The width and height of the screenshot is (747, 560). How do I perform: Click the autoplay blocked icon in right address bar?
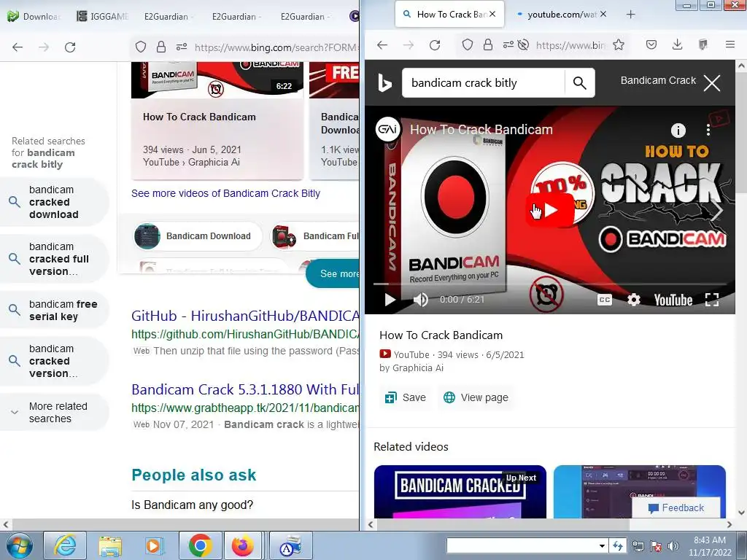click(x=523, y=44)
